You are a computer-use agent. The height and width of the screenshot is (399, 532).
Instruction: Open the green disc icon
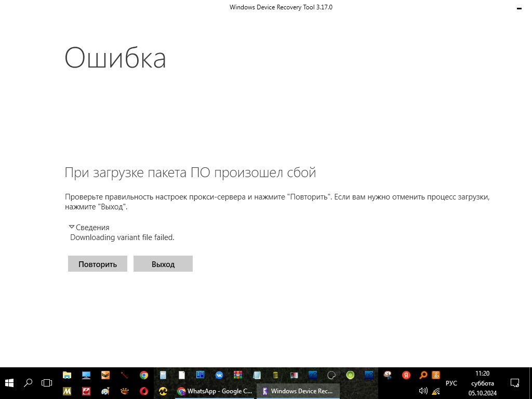(350, 375)
